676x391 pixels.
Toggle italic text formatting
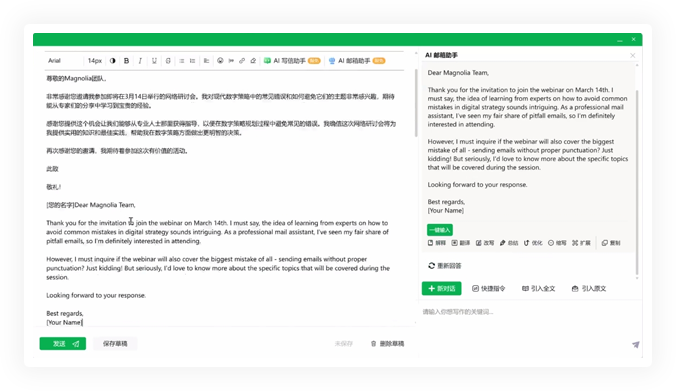[140, 61]
